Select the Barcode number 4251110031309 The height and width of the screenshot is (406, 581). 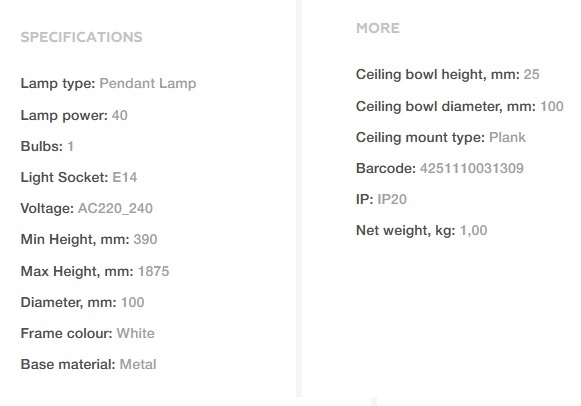pyautogui.click(x=472, y=169)
